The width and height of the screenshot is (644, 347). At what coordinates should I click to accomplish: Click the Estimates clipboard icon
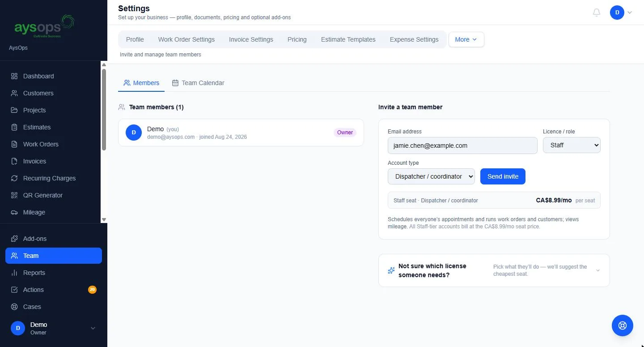pos(14,127)
